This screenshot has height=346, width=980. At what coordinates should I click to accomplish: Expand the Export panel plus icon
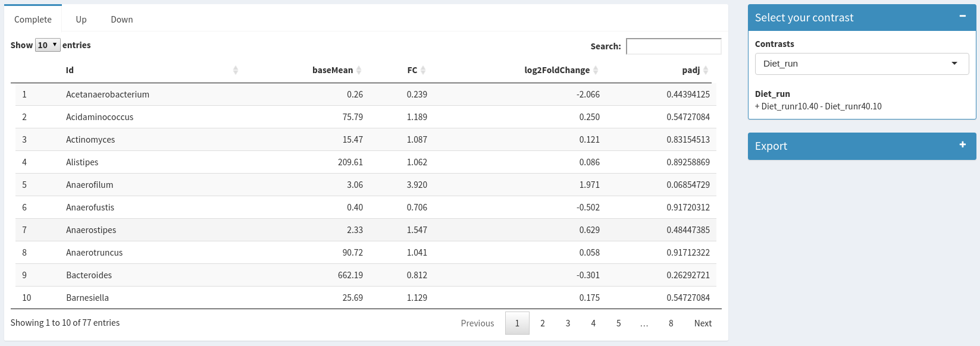962,145
